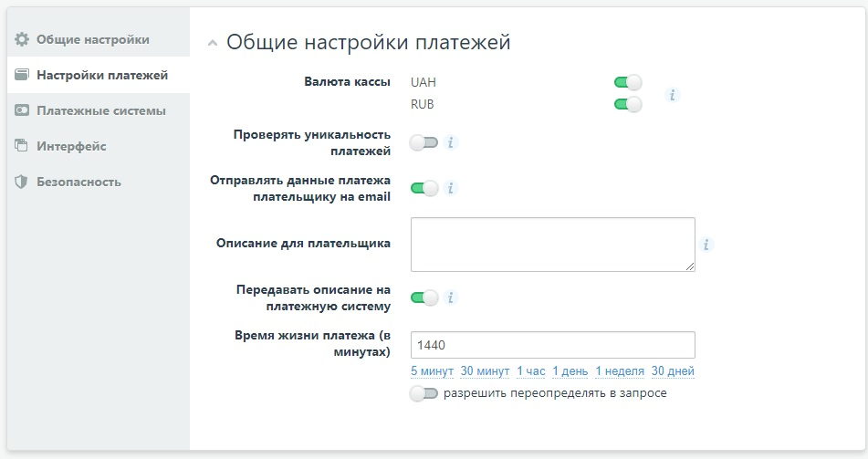Image resolution: width=868 pixels, height=459 pixels.
Task: Switch to Настройки платежей tab
Action: [x=101, y=75]
